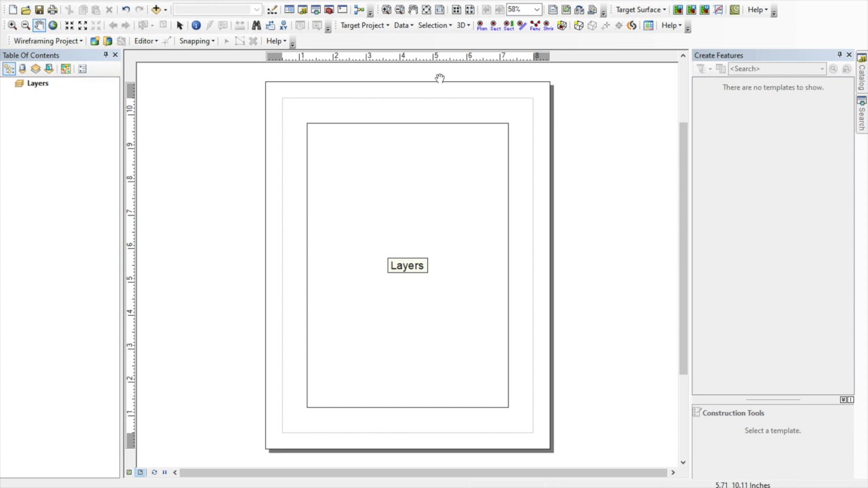Choose the Select Elements arrow tool
The image size is (868, 488).
pos(180,25)
